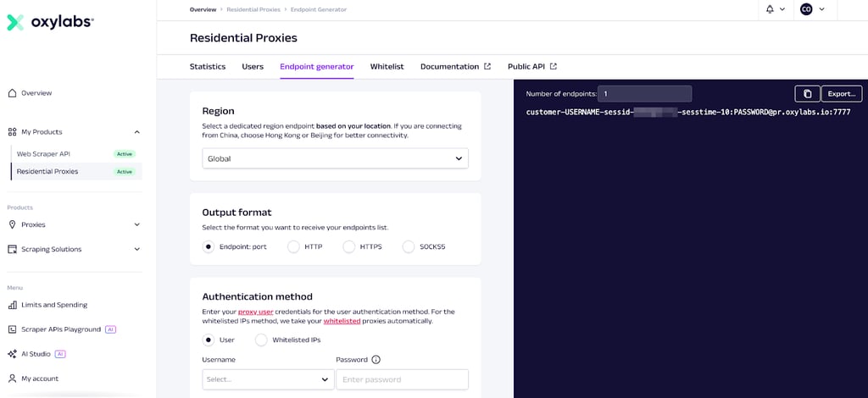868x398 pixels.
Task: Open the Username Select dropdown
Action: pyautogui.click(x=268, y=379)
